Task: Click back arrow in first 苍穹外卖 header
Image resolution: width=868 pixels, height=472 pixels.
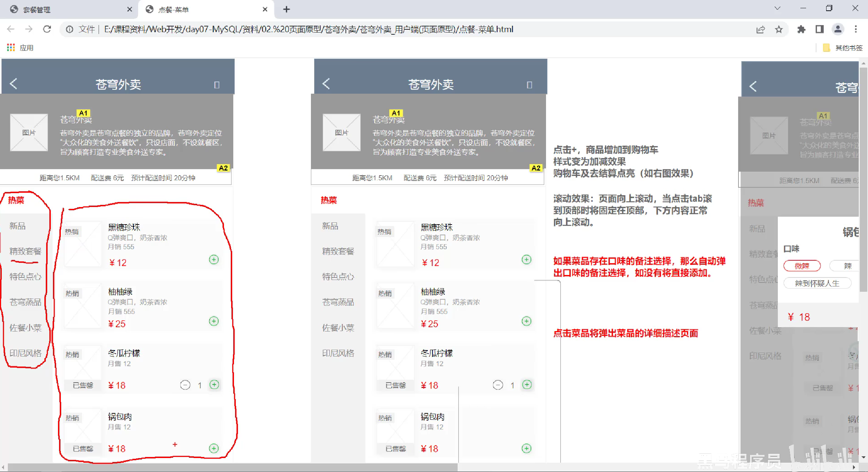Action: click(14, 84)
